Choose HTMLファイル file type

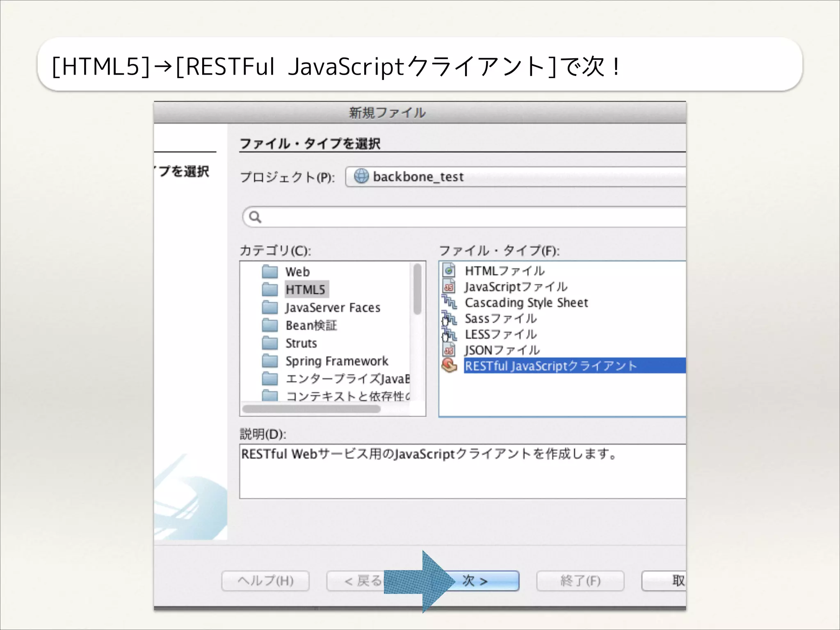[x=504, y=271]
